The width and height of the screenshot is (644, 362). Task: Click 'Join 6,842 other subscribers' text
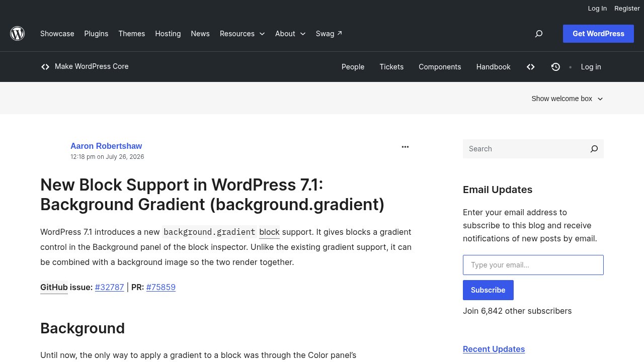517,311
